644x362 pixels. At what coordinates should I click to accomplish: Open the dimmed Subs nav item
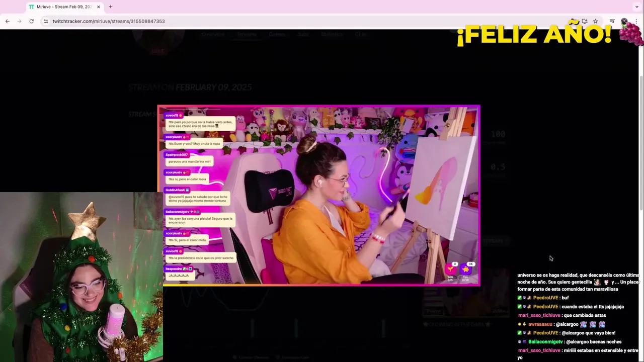303,34
